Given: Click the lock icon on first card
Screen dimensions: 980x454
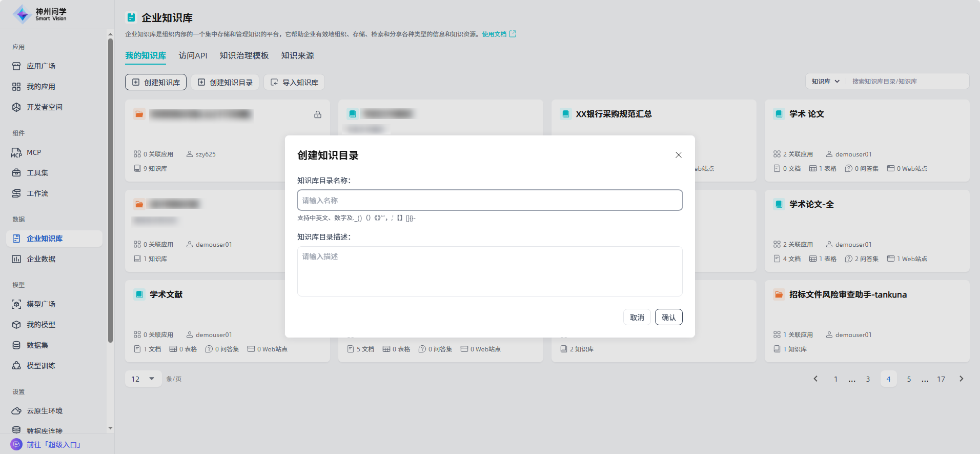Looking at the screenshot, I should pos(318,114).
